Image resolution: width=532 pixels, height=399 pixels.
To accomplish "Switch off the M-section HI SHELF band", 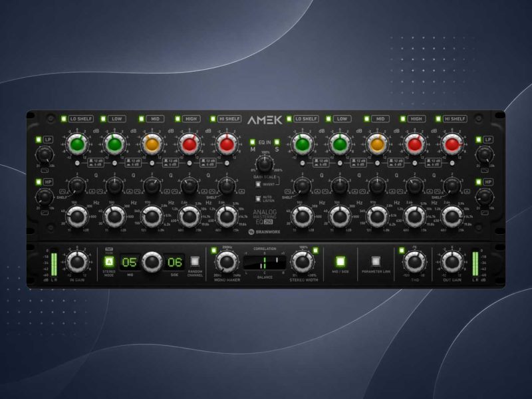I will click(x=213, y=119).
